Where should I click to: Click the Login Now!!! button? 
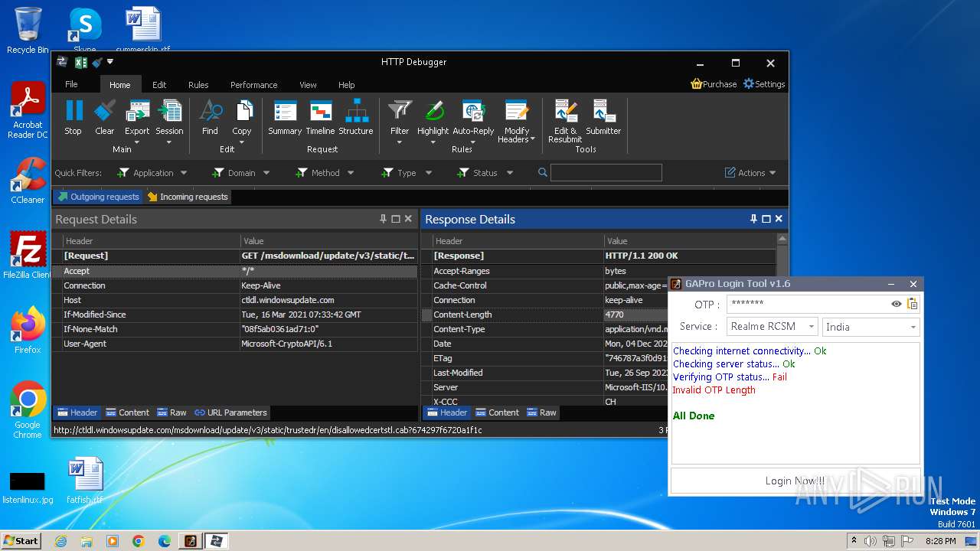pyautogui.click(x=795, y=481)
